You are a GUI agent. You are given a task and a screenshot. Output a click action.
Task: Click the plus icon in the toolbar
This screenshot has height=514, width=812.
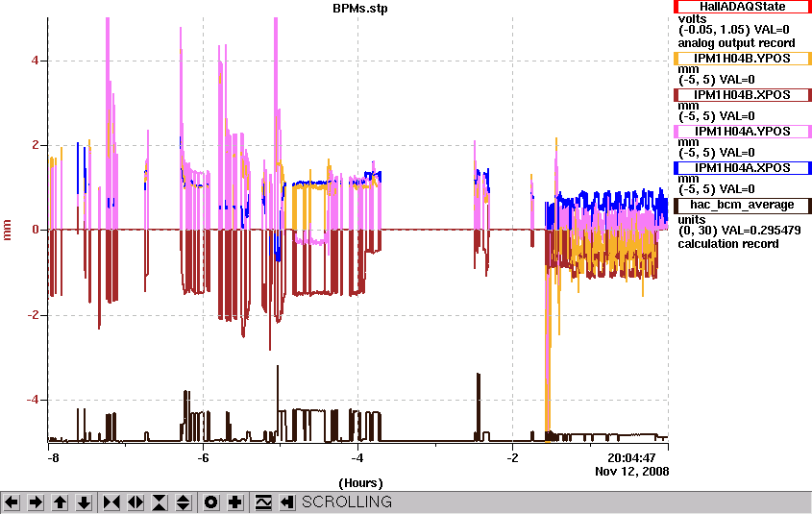coord(235,502)
